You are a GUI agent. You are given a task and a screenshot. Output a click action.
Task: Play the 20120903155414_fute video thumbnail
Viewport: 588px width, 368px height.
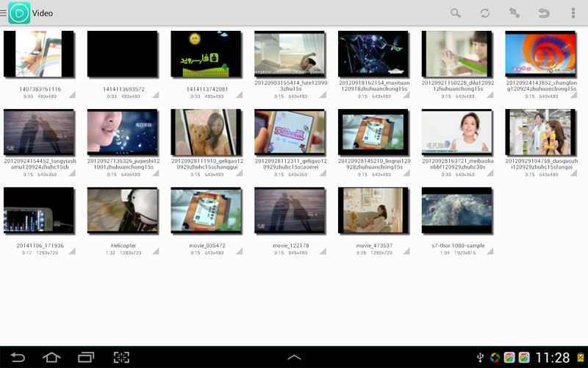click(x=290, y=54)
